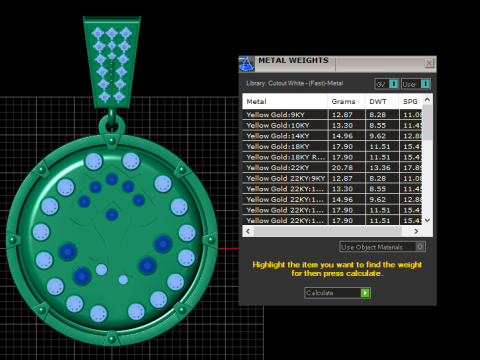This screenshot has width=480, height=360.
Task: Click the SPG column header
Action: pyautogui.click(x=411, y=102)
